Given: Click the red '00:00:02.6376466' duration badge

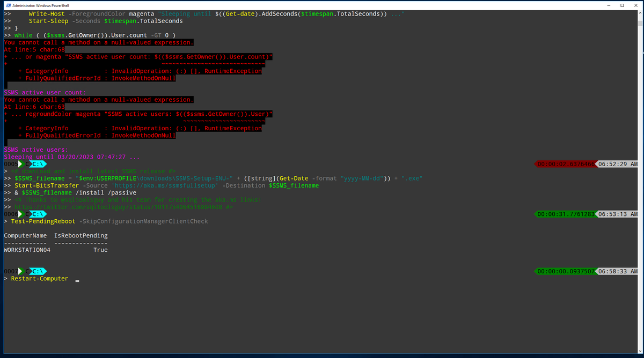Looking at the screenshot, I should click(565, 164).
